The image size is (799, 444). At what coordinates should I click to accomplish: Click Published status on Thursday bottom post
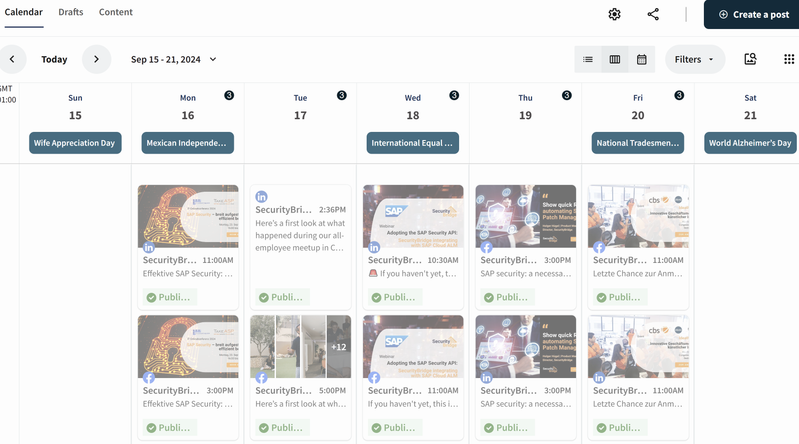(x=507, y=428)
